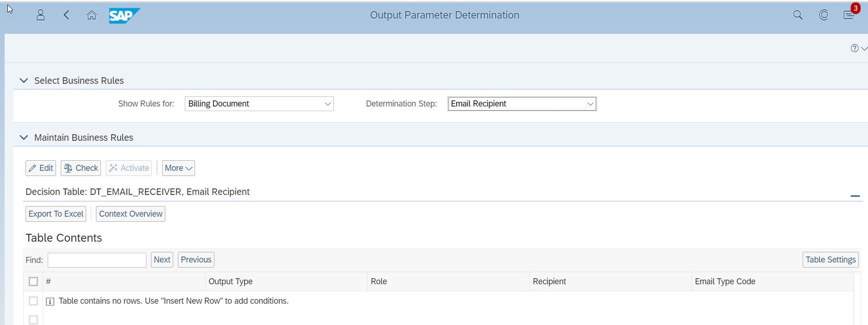This screenshot has height=325, width=868.
Task: Click the 'Table contains no rows' message text
Action: pos(174,301)
